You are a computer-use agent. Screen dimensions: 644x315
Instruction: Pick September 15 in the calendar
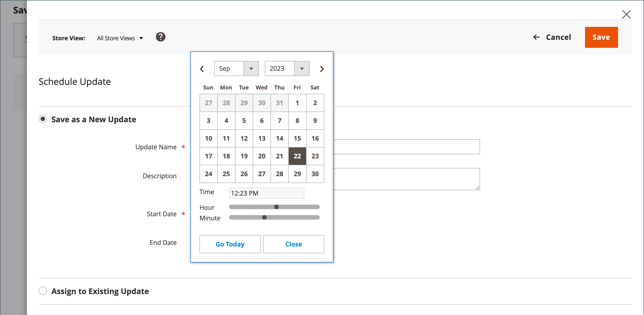click(297, 138)
